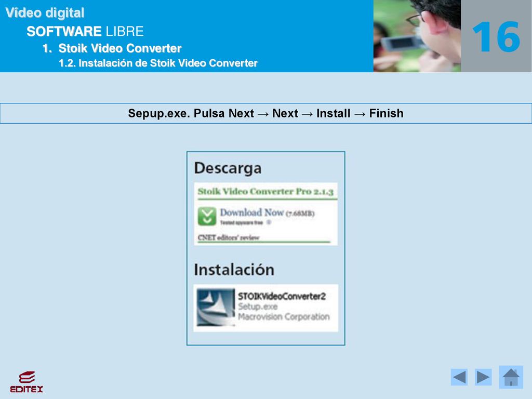Advance with the next slide arrow
Viewport: 532px width, 399px height.
point(483,377)
